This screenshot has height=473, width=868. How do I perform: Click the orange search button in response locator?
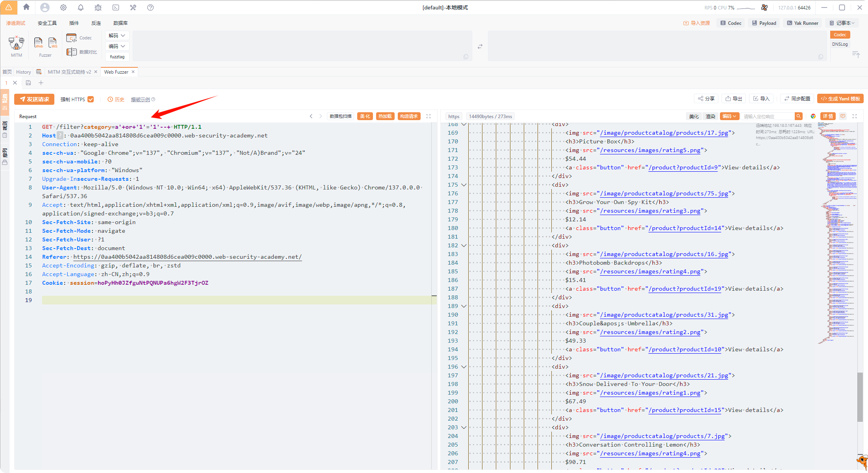coord(798,116)
